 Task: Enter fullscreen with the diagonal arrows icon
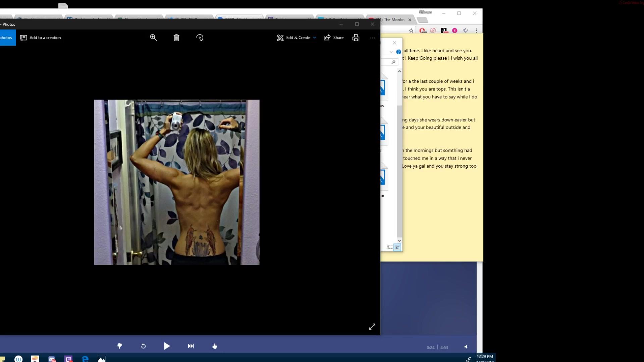point(372,326)
